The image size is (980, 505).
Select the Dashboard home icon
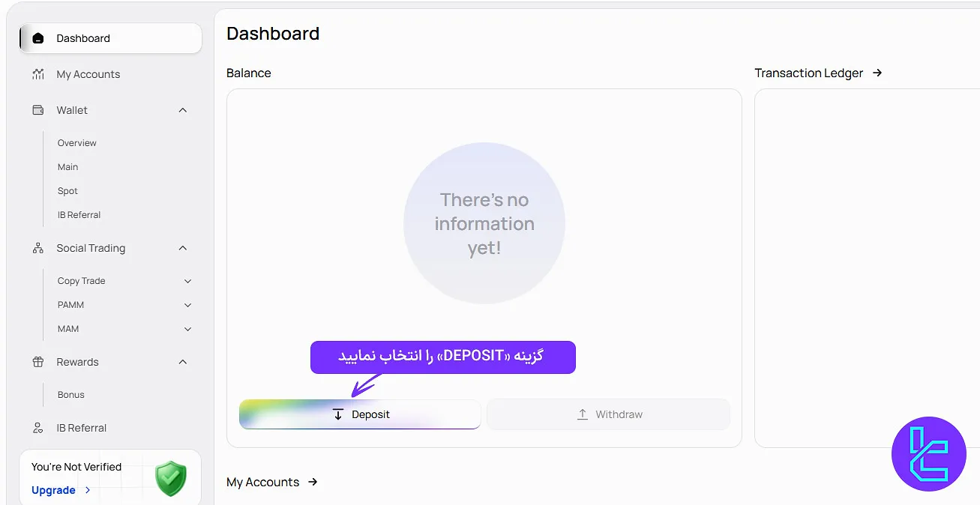click(37, 37)
